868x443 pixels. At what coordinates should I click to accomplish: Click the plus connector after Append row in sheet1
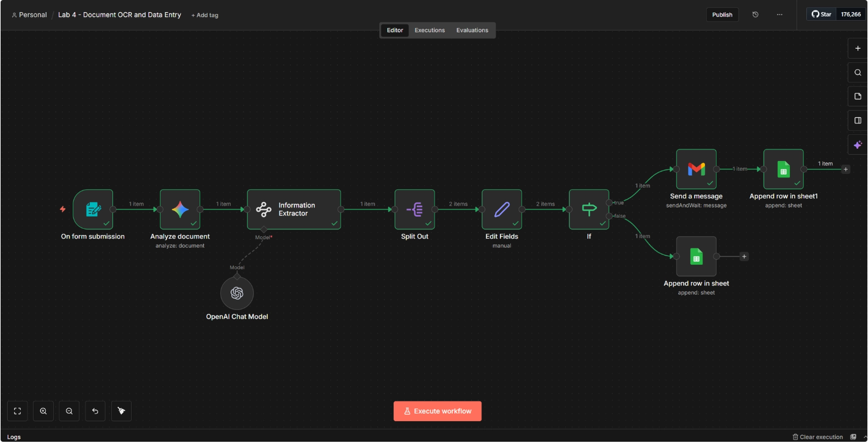tap(845, 169)
